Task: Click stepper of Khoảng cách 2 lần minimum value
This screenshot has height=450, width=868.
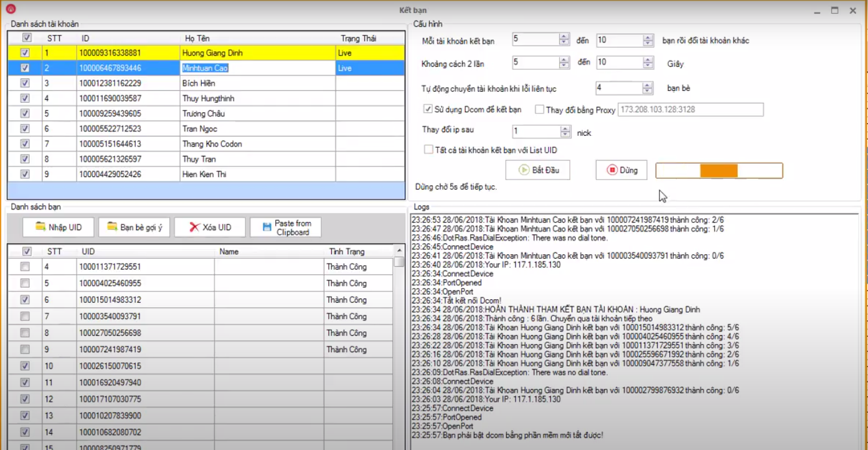Action: (564, 62)
